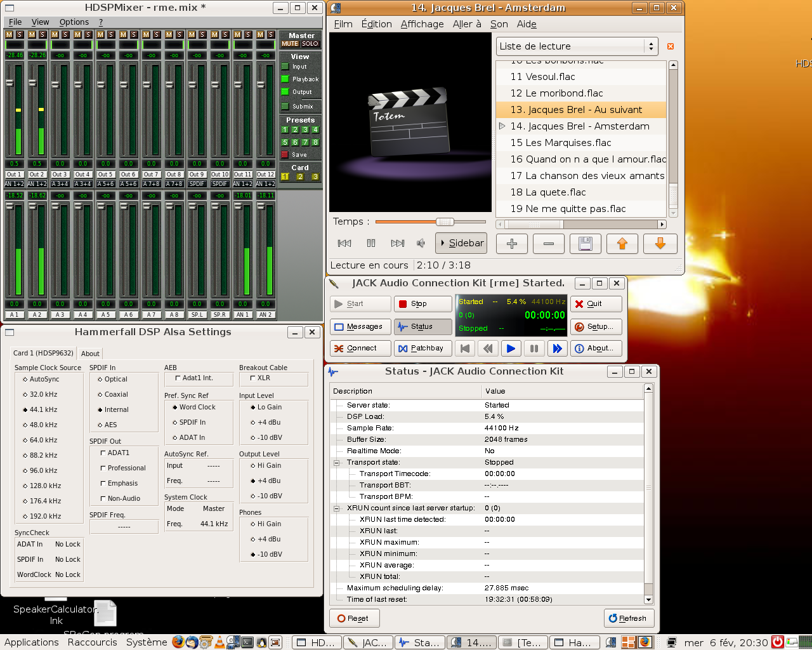Select "19 Ne me quitte pas.flac" in playlist
812x650 pixels.
(x=581, y=209)
